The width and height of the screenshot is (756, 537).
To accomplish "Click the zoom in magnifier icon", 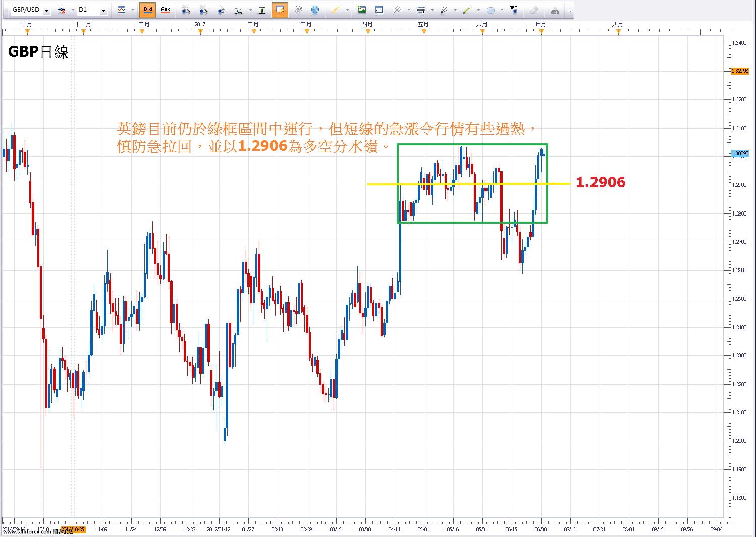I will click(186, 10).
